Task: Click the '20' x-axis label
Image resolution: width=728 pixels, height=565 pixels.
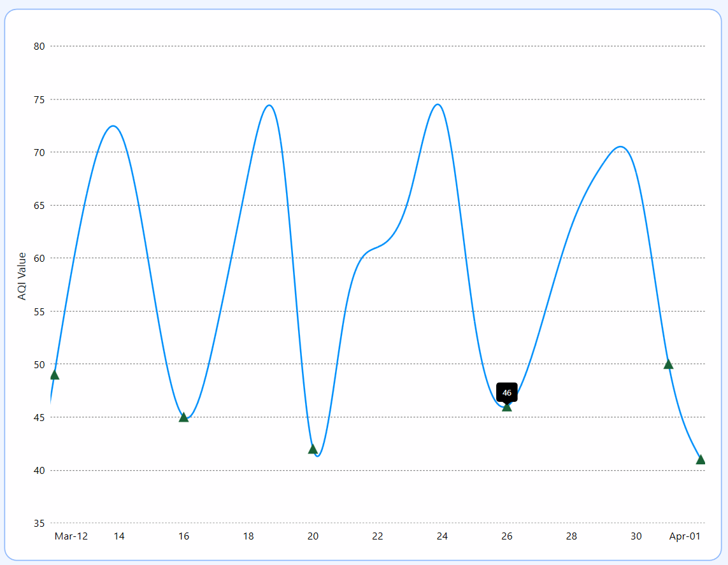Action: [x=313, y=536]
